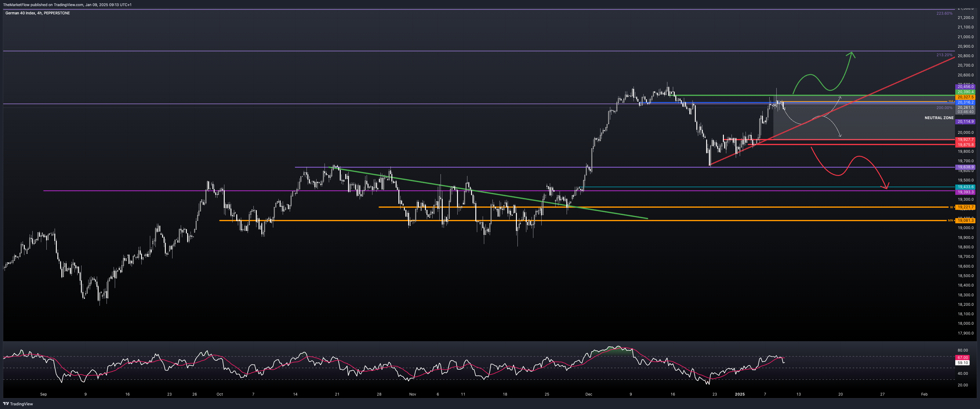Click the Feb label on time axis

coord(924,394)
